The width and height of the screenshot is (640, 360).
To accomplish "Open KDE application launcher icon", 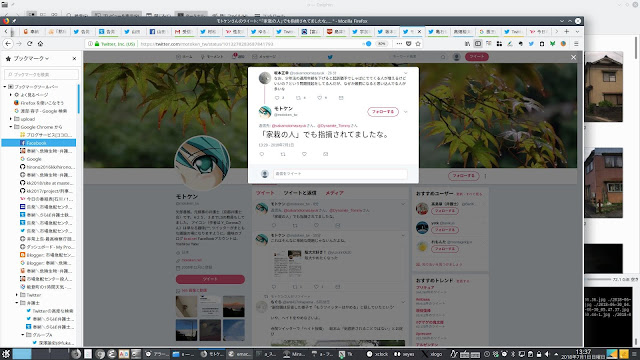I will pyautogui.click(x=6, y=354).
